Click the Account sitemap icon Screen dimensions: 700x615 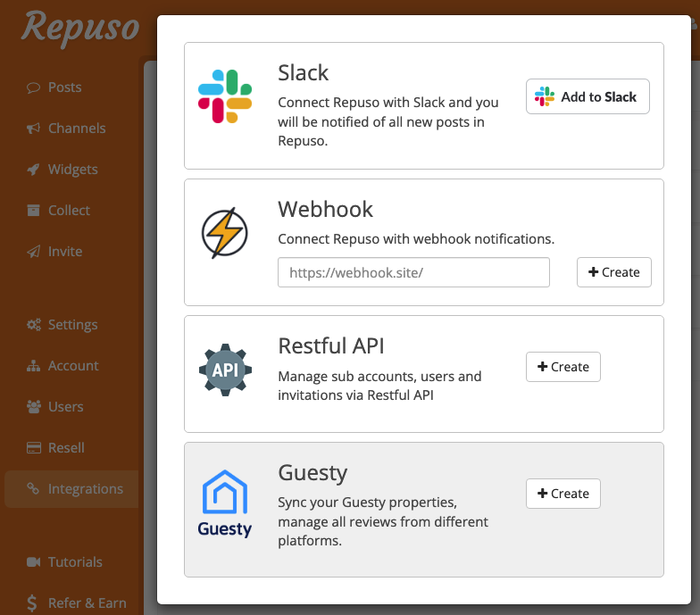click(33, 366)
